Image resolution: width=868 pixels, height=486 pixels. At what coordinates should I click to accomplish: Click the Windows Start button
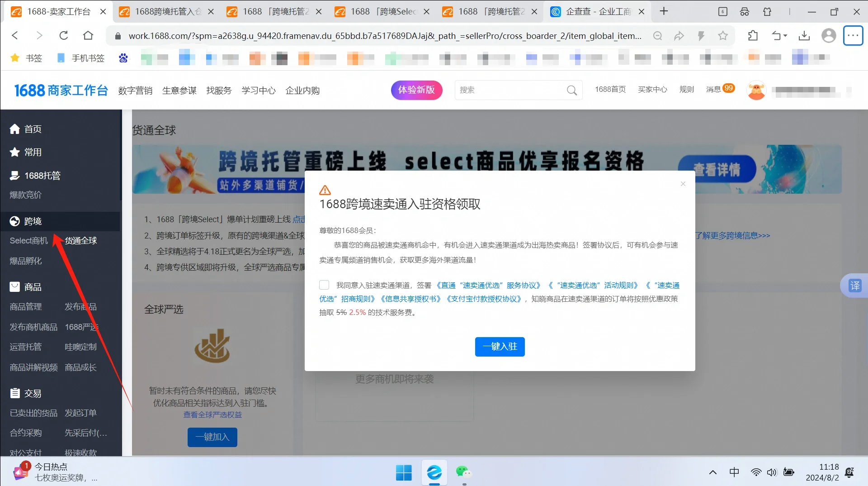click(404, 473)
